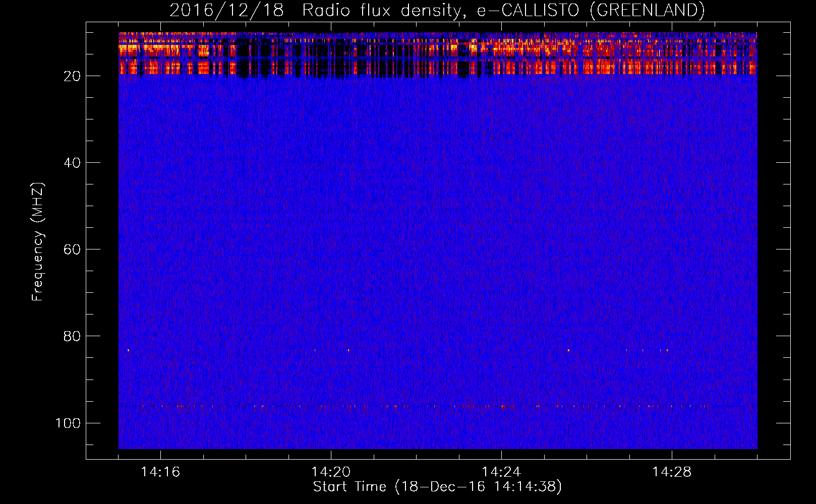
Task: Click the 80 MHz frequency tick label
Action: [72, 336]
